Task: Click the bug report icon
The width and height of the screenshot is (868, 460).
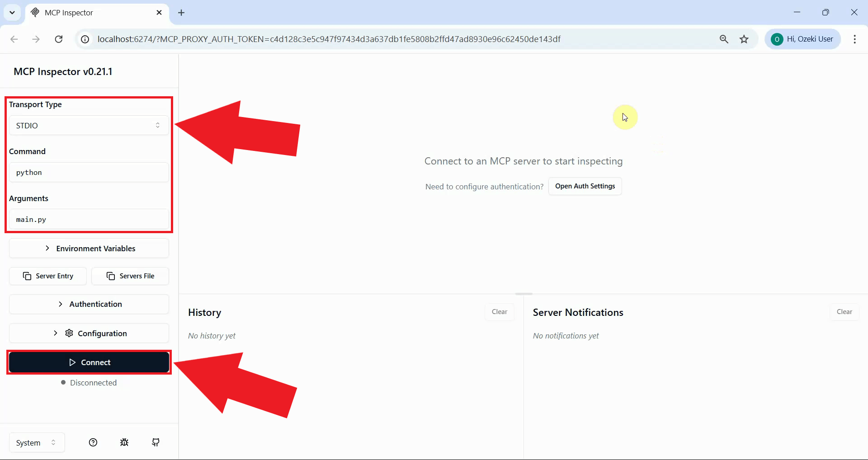Action: [124, 442]
